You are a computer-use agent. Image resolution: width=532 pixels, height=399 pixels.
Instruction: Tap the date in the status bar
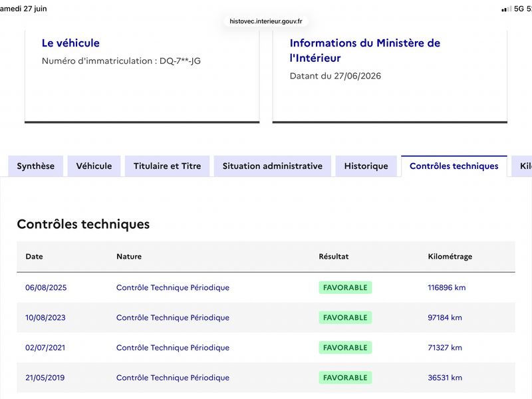coord(23,9)
